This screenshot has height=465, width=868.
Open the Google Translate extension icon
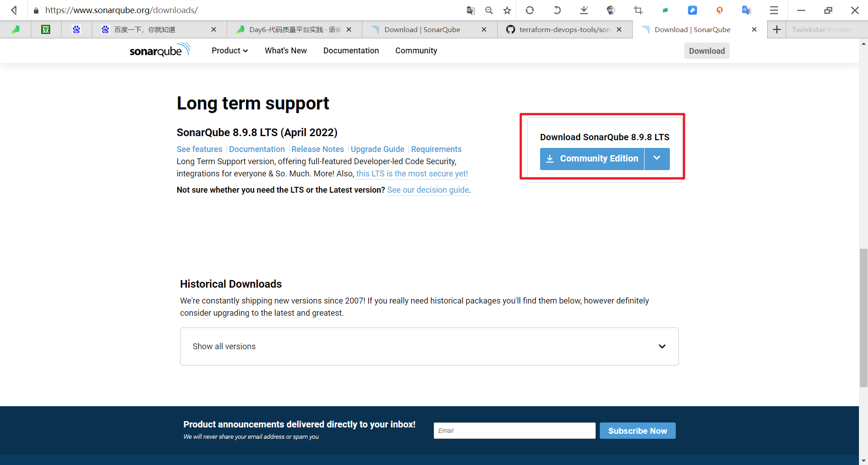click(747, 10)
